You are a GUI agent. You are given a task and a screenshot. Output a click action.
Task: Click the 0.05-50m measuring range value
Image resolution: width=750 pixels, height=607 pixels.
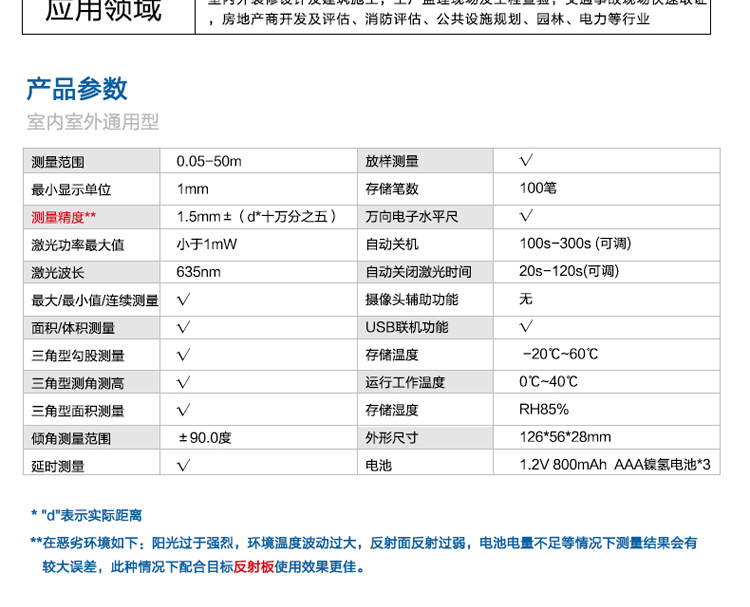(209, 161)
